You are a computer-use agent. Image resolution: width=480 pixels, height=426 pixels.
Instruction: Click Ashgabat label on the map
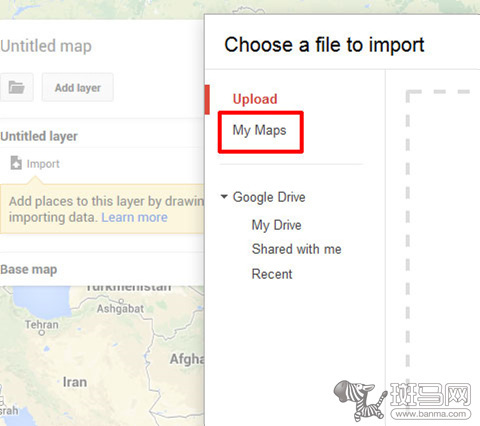[x=120, y=309]
